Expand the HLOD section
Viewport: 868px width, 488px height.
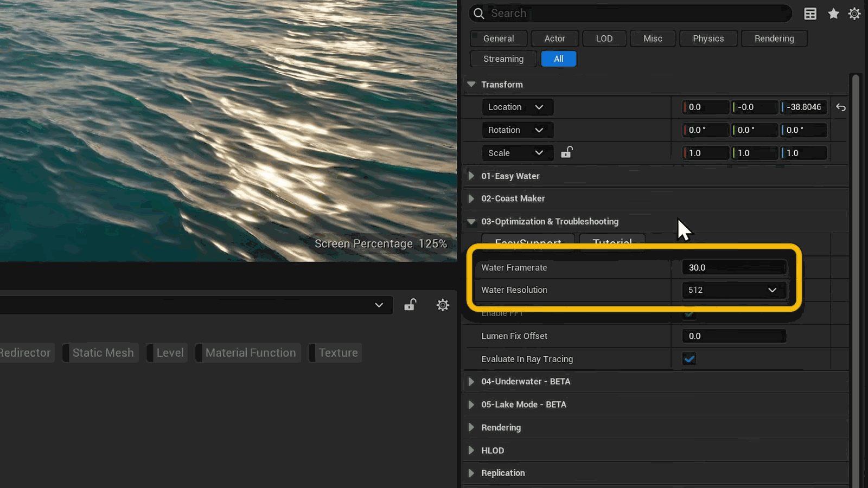coord(471,451)
